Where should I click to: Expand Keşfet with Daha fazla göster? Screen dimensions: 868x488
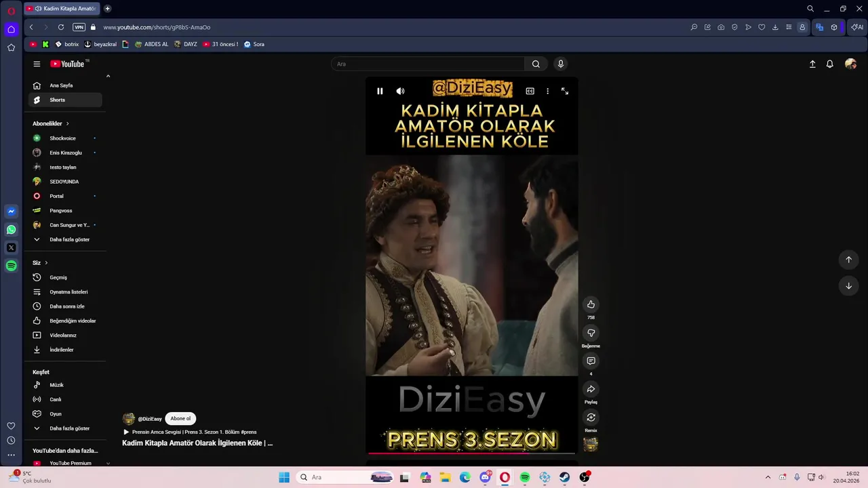[65, 428]
